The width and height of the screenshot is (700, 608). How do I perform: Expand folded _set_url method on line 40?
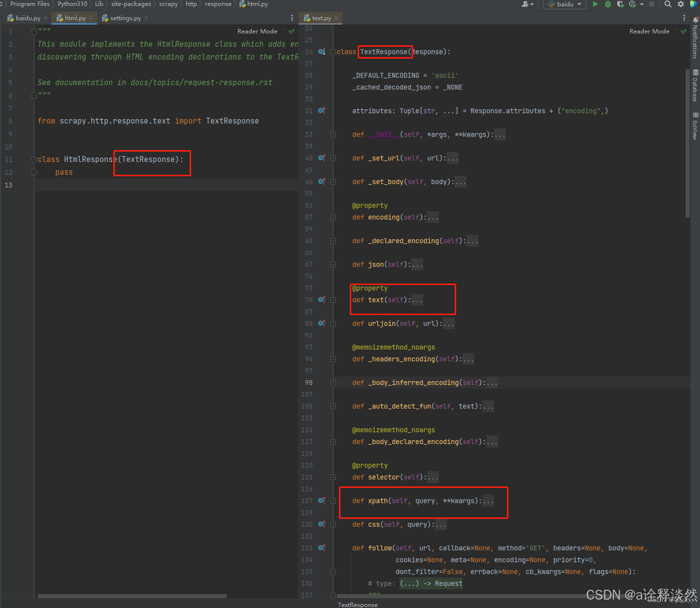[333, 158]
